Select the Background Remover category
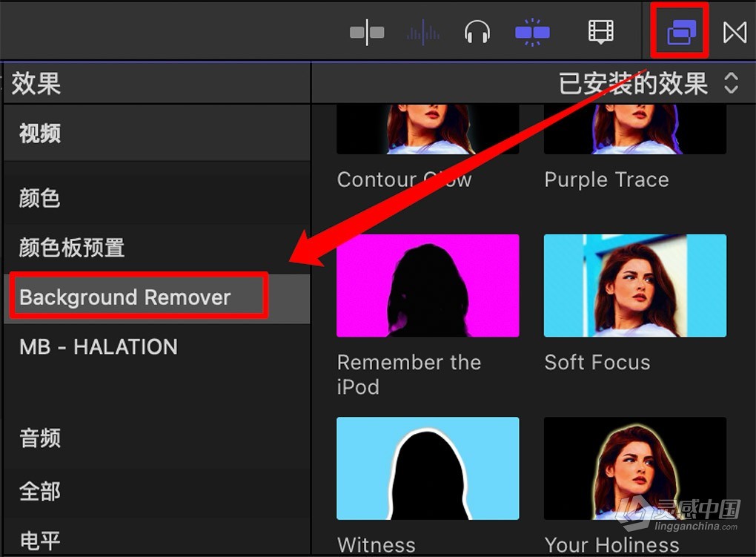Screen dimensions: 756x557 click(156, 297)
